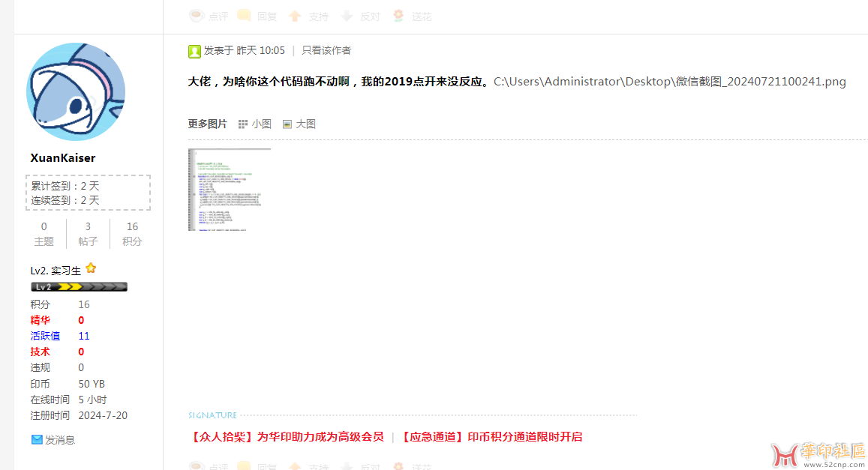Image resolution: width=868 pixels, height=470 pixels.
Task: Click 点评 text in top action bar
Action: pyautogui.click(x=218, y=16)
